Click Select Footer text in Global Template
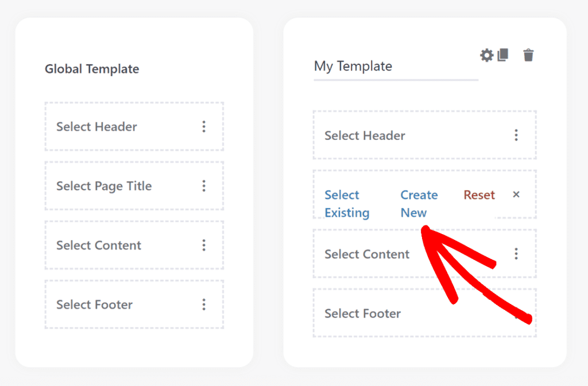This screenshot has width=588, height=386. pyautogui.click(x=94, y=305)
